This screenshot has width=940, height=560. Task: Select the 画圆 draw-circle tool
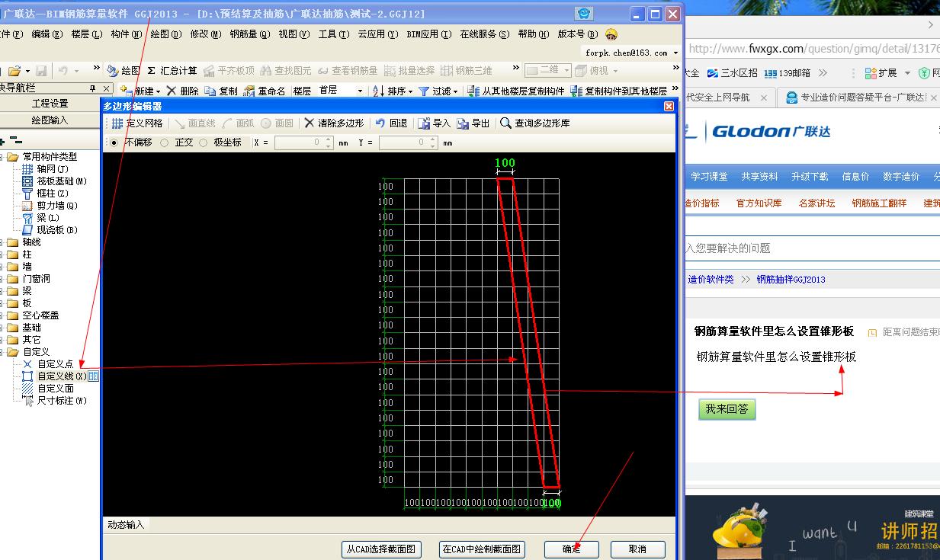pos(278,123)
